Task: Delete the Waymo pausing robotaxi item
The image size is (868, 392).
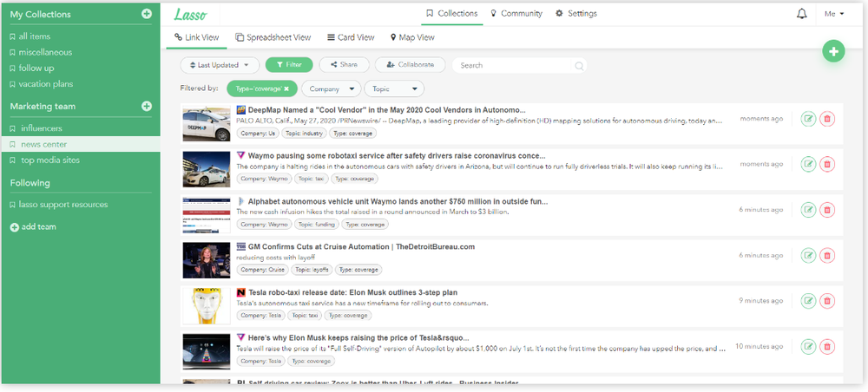Action: click(x=827, y=164)
